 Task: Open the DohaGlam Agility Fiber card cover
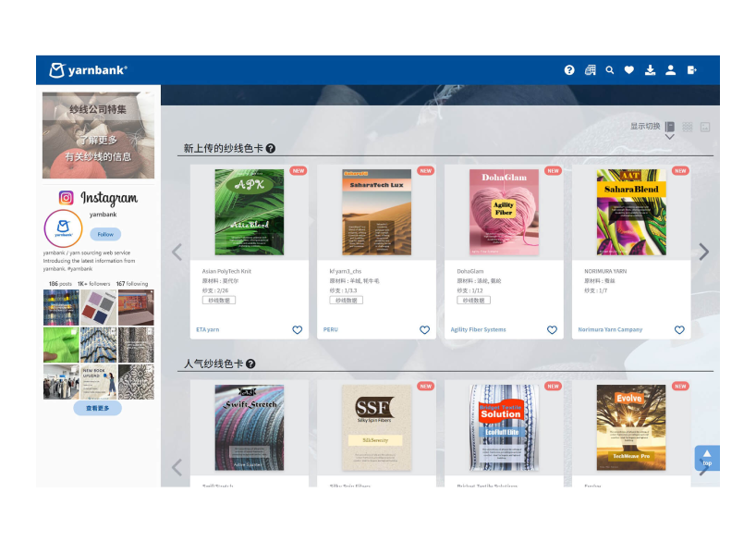pyautogui.click(x=504, y=212)
